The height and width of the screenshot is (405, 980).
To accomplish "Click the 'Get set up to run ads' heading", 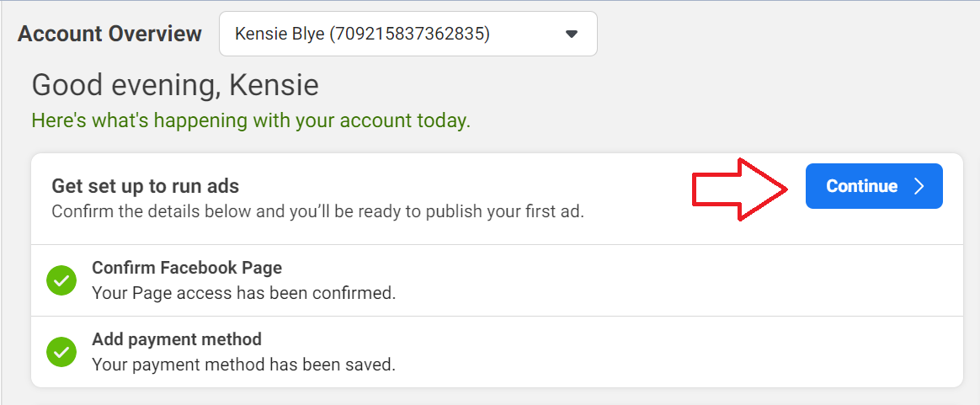I will [146, 185].
